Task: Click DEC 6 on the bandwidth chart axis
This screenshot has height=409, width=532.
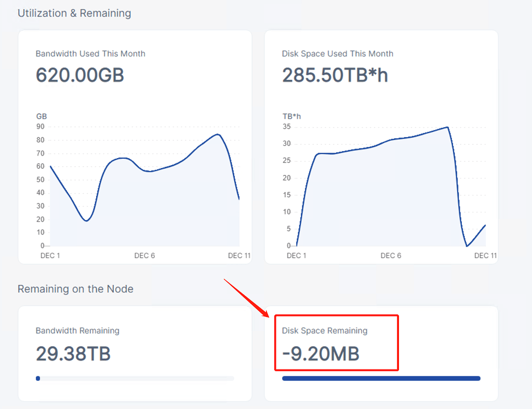Action: pos(144,255)
